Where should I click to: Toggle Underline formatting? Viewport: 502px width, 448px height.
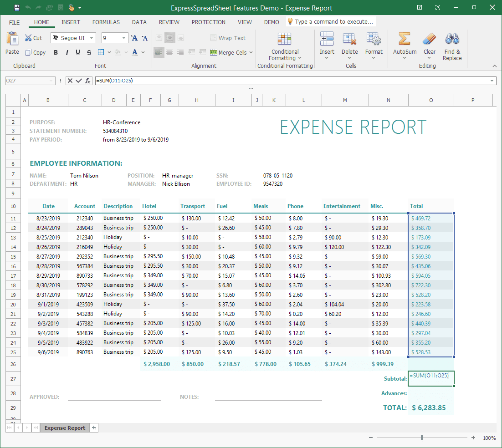click(78, 52)
